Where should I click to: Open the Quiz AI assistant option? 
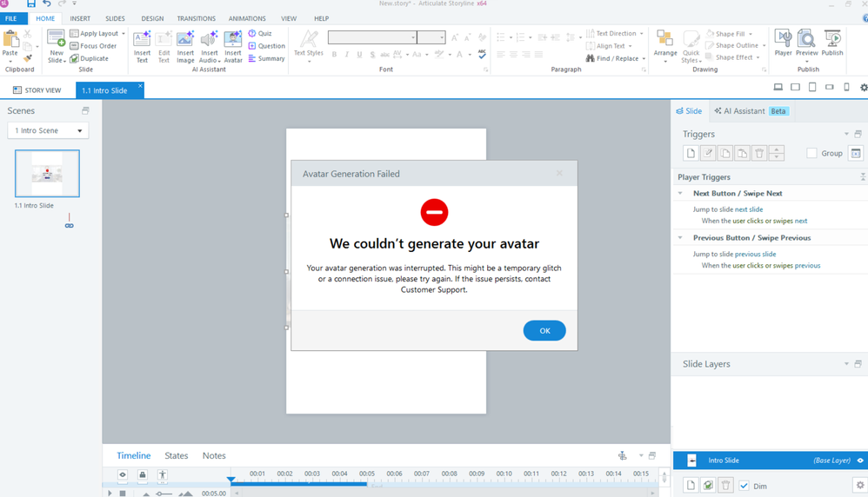pos(260,33)
